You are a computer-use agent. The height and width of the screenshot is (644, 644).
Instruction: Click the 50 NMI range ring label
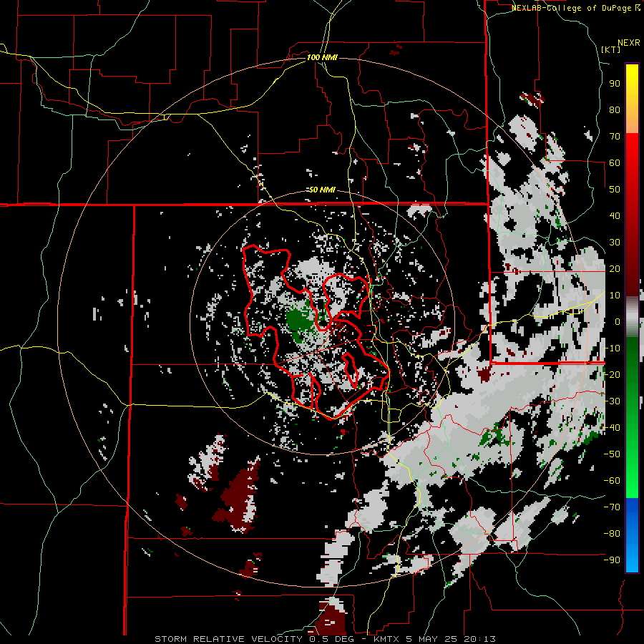[322, 190]
